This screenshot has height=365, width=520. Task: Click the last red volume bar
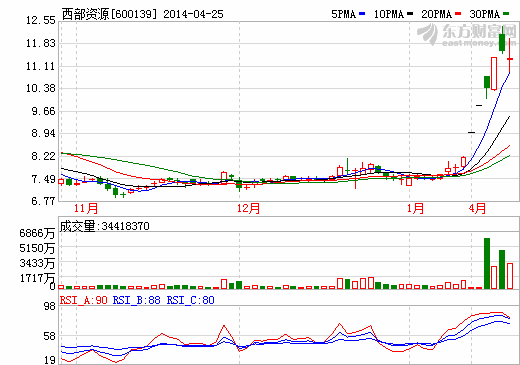coord(510,276)
